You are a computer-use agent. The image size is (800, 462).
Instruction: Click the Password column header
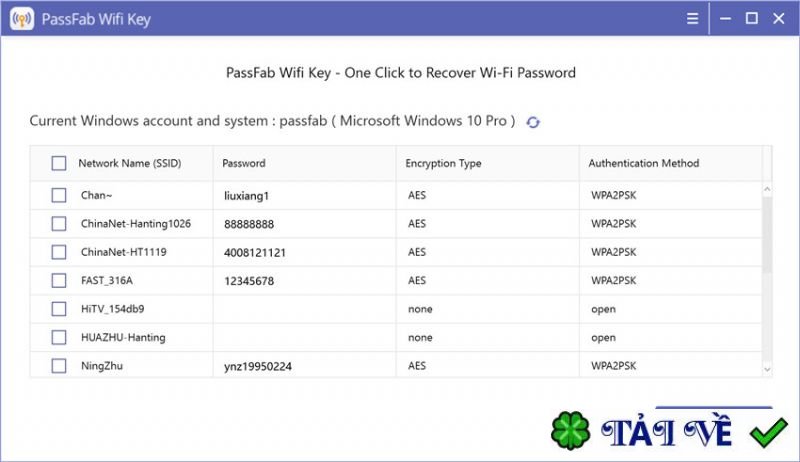click(x=244, y=163)
